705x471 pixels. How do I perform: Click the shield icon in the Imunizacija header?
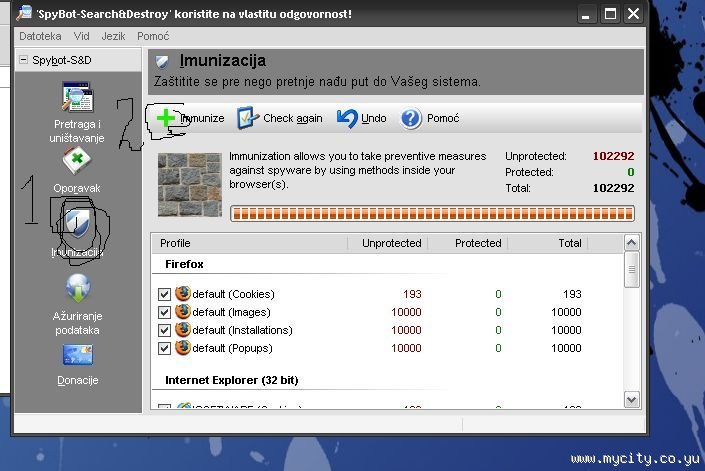click(x=162, y=62)
